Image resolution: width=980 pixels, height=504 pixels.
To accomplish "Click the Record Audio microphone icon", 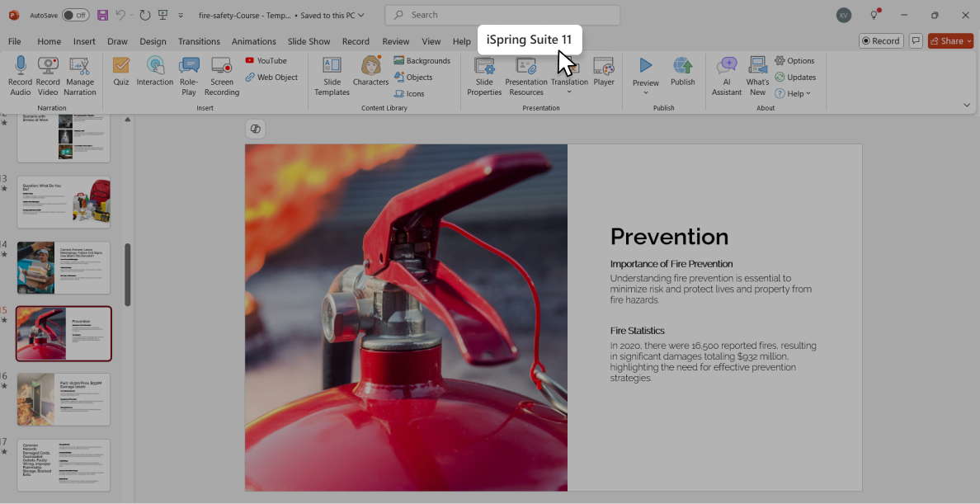I will [20, 66].
